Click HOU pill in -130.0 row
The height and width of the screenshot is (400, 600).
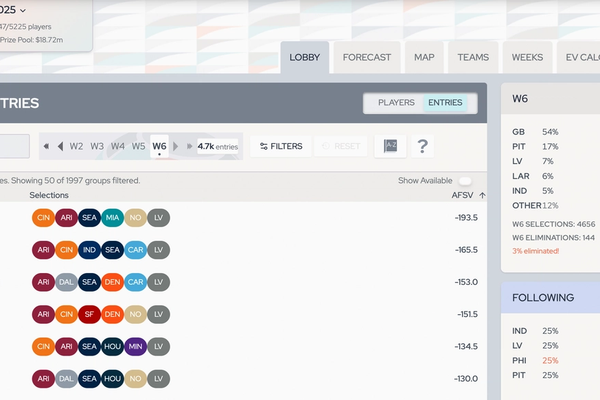[x=112, y=379]
